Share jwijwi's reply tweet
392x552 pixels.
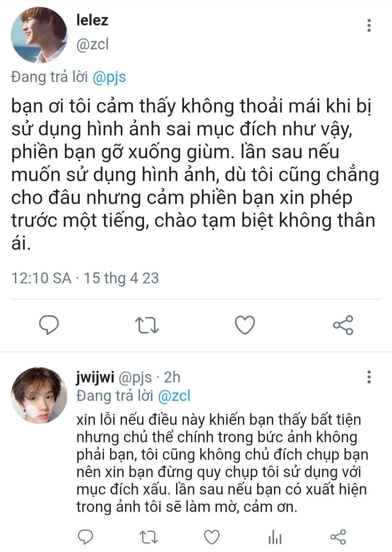click(x=338, y=537)
